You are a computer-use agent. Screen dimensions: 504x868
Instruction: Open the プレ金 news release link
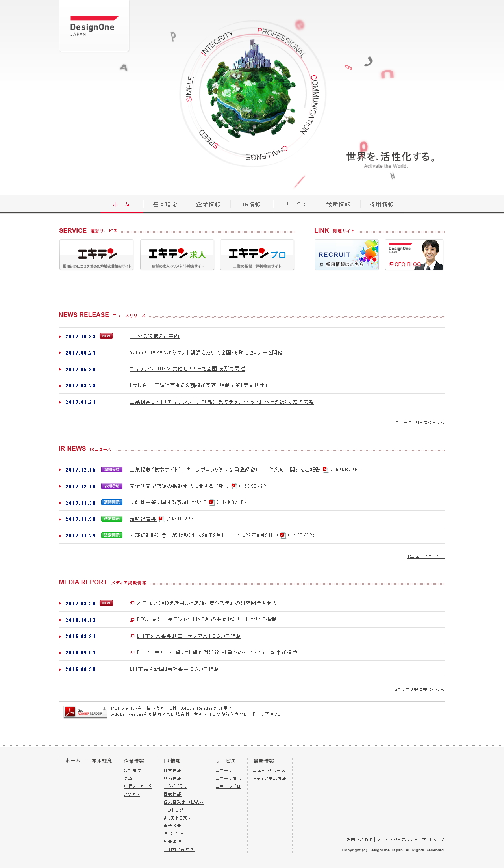(x=199, y=385)
